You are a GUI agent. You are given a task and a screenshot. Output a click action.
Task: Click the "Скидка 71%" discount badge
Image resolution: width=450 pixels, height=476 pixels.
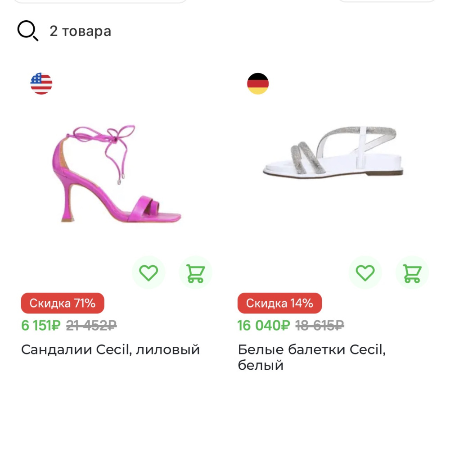[x=63, y=303]
